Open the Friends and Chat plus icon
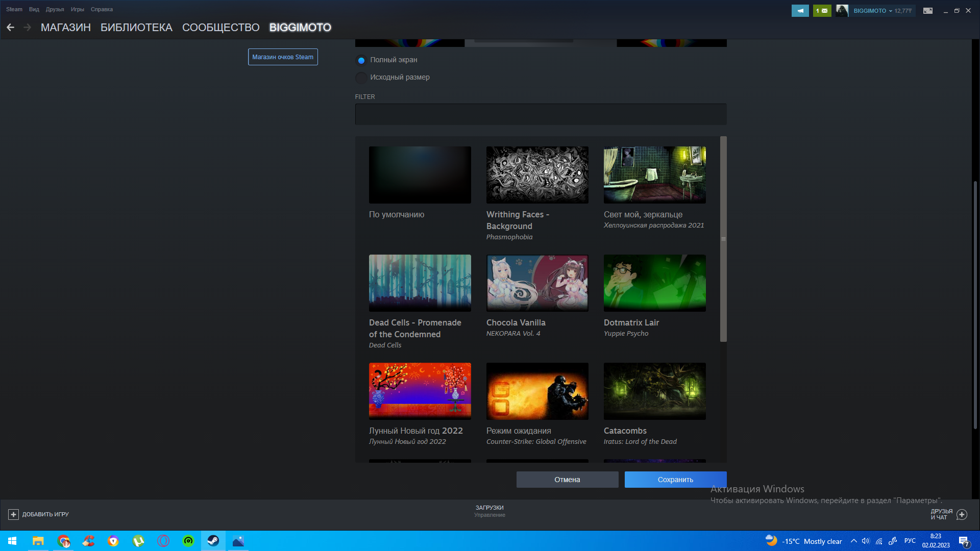 pos(962,514)
